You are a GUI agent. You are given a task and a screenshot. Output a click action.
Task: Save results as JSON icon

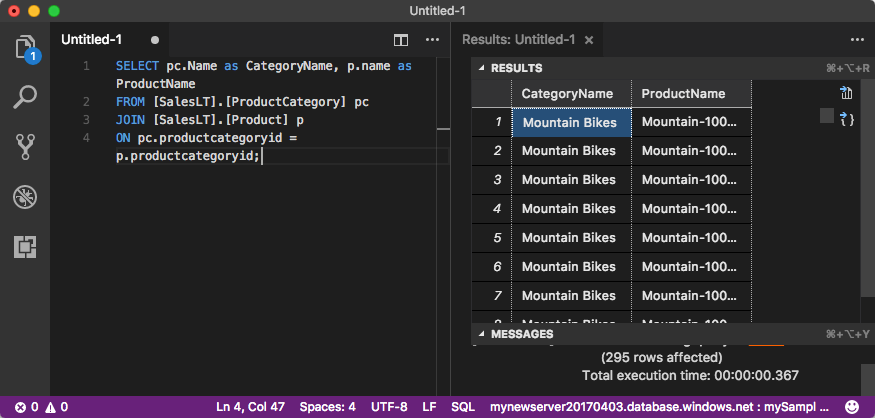[846, 119]
